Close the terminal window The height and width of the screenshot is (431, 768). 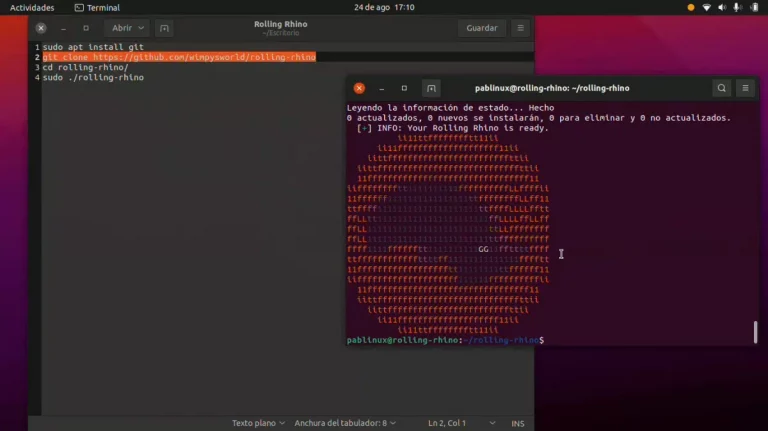tap(359, 88)
